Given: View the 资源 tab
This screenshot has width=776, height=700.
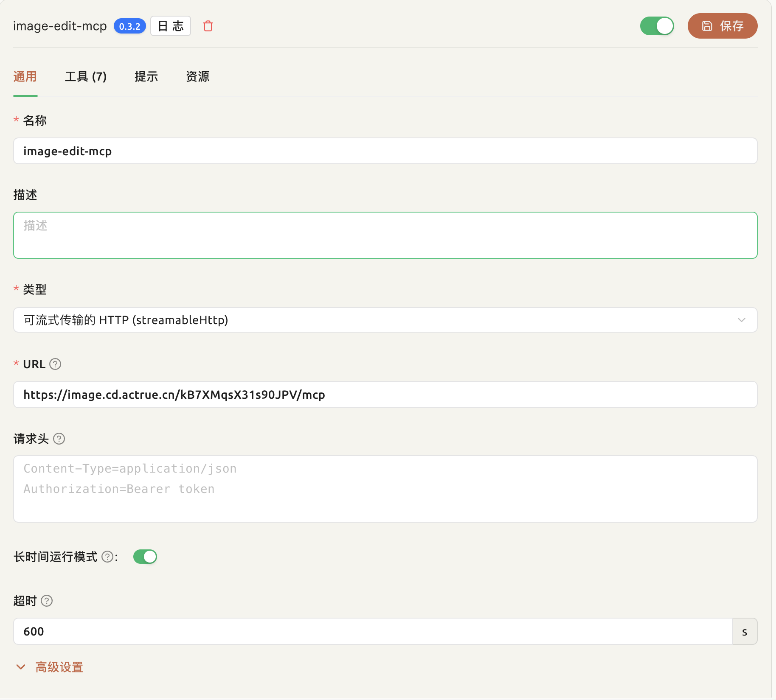Looking at the screenshot, I should tap(198, 77).
